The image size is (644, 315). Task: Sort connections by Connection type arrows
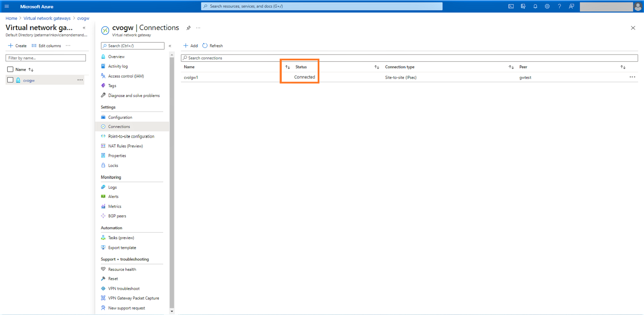coord(511,67)
